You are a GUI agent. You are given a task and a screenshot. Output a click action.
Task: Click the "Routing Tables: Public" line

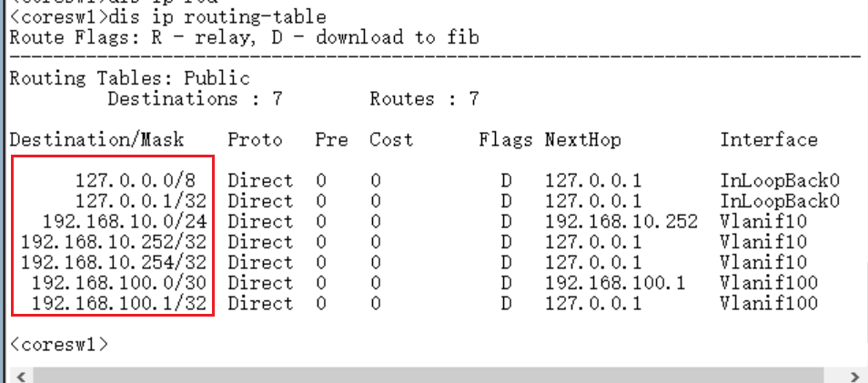coord(129,78)
